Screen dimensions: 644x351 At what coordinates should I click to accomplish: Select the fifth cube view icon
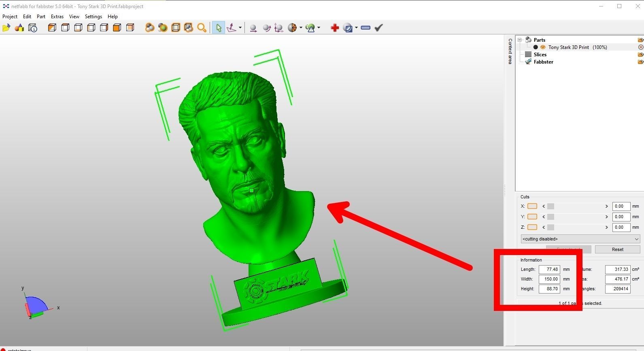pos(104,28)
